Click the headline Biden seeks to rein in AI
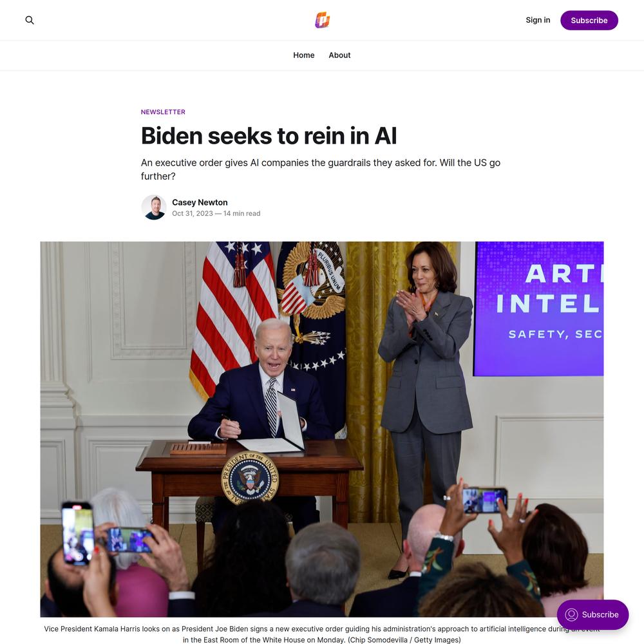Viewport: 644px width, 644px height. click(269, 135)
